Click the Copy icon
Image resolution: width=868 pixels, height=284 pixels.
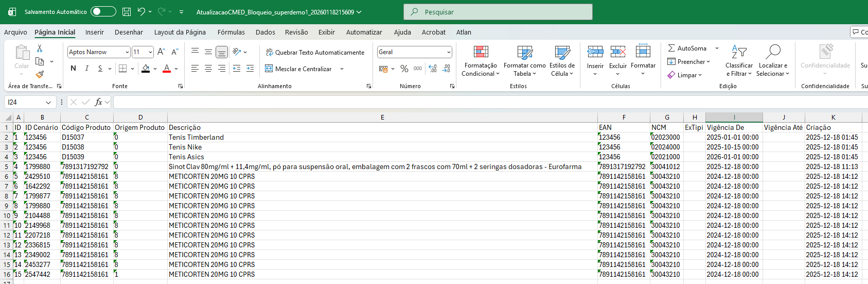click(40, 61)
